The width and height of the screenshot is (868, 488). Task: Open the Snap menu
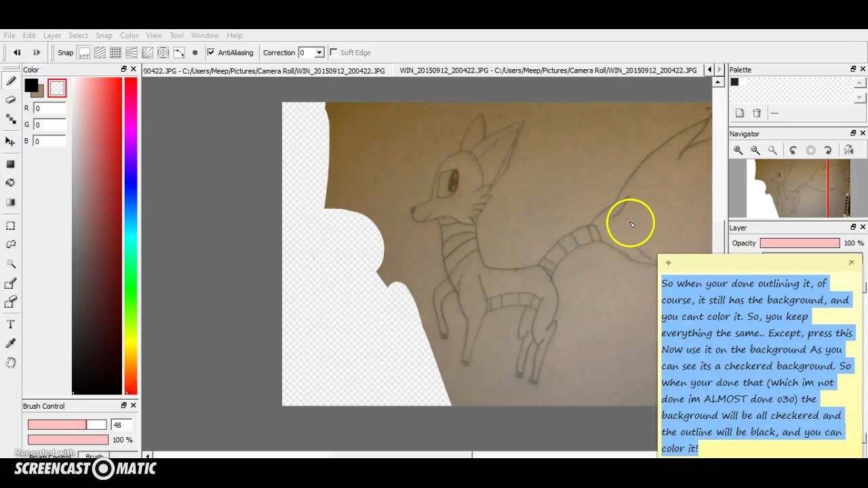(x=104, y=35)
